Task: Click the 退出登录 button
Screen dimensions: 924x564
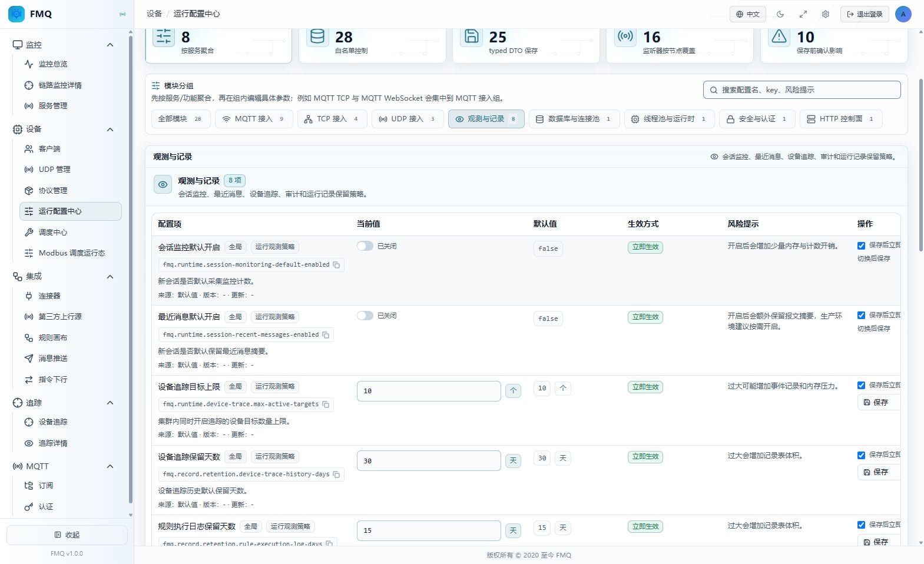Action: click(x=865, y=14)
